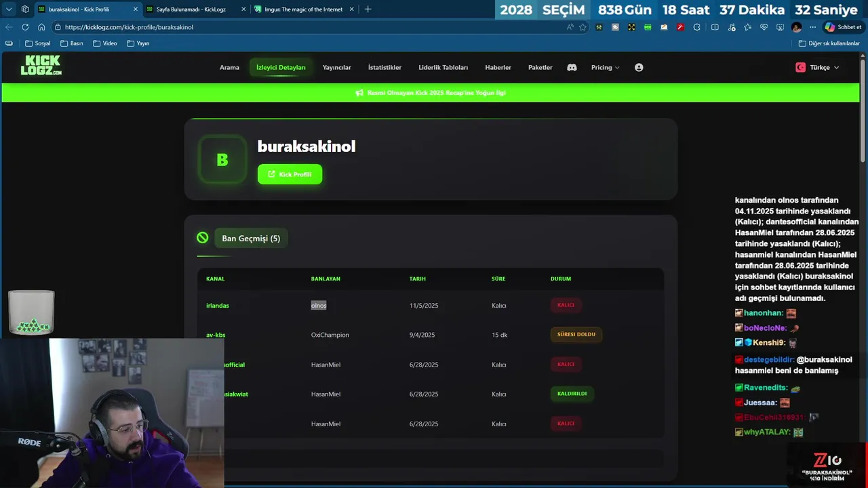This screenshot has width=868, height=488.
Task: Click the browser refresh icon
Action: point(25,27)
